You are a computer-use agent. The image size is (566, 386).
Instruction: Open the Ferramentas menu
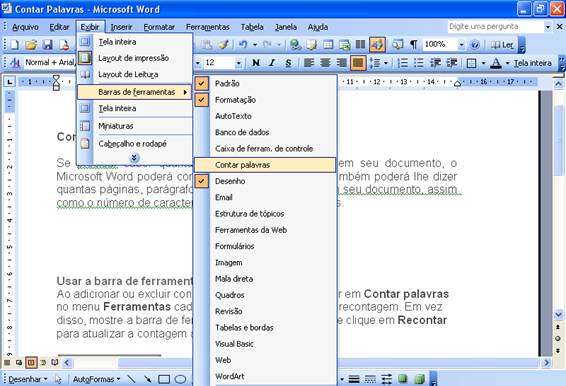(208, 27)
